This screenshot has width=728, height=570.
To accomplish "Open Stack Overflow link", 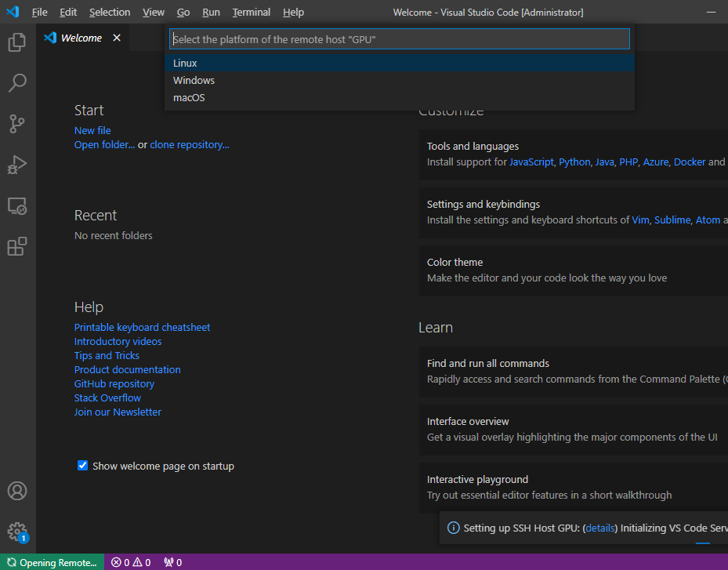I will (x=107, y=398).
